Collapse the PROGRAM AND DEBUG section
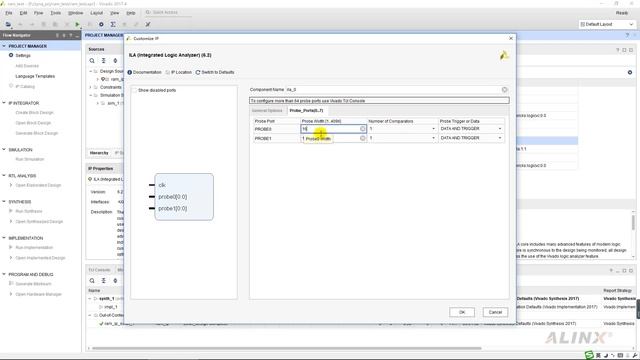This screenshot has height=360, width=640. [x=4, y=274]
